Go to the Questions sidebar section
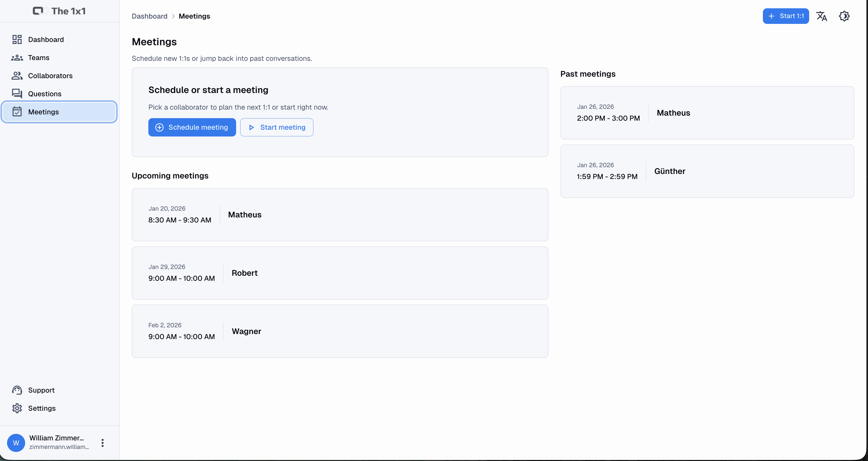Screen dimensions: 868x461 pyautogui.click(x=45, y=94)
